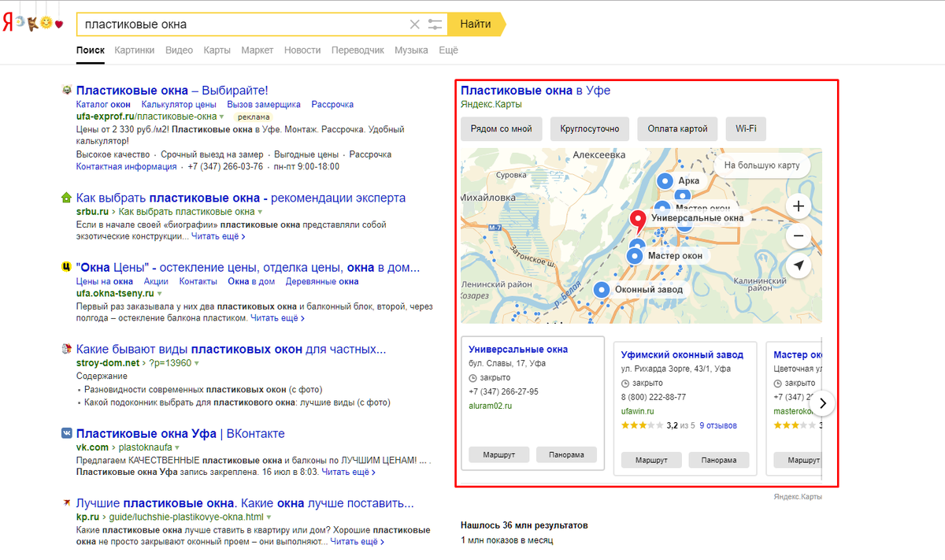This screenshot has width=945, height=560.
Task: Click the Арка map marker
Action: [665, 181]
